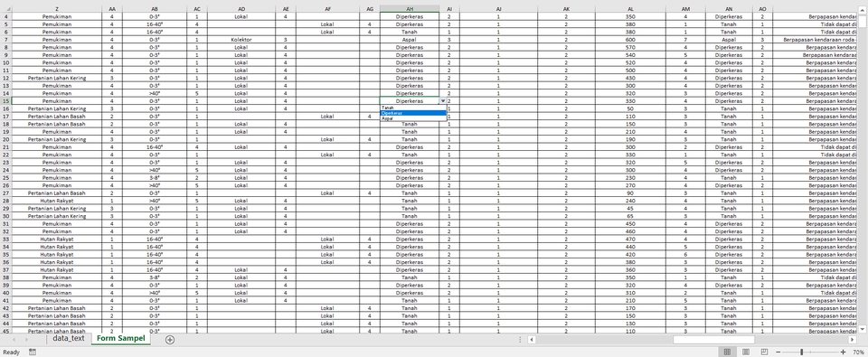Select Pertanian Lahan Basah in row 17
868x357 pixels.
pyautogui.click(x=56, y=117)
